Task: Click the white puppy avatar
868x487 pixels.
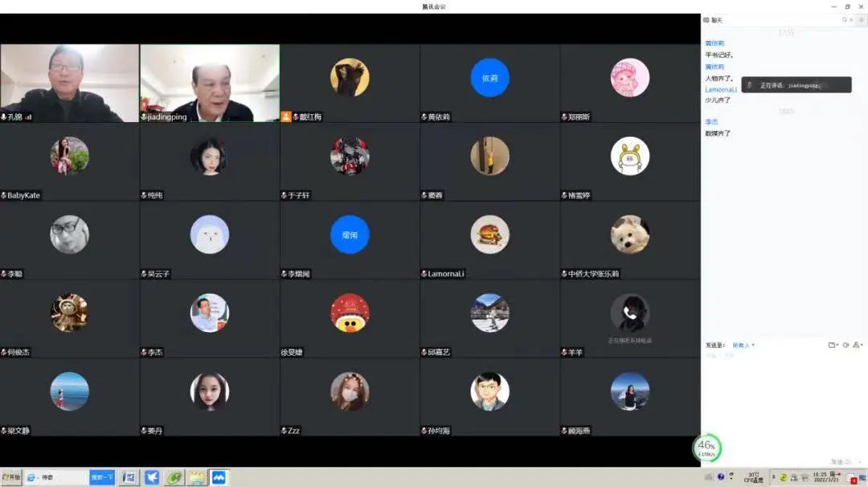Action: coord(630,235)
